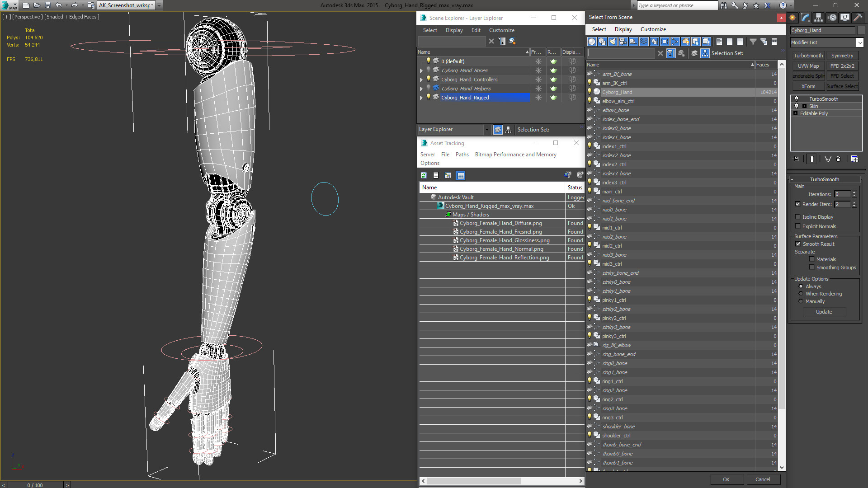Toggle light bulb visibility of Cyborg_Hand_Controllers layer
Screen dimensions: 868x488
pyautogui.click(x=428, y=79)
